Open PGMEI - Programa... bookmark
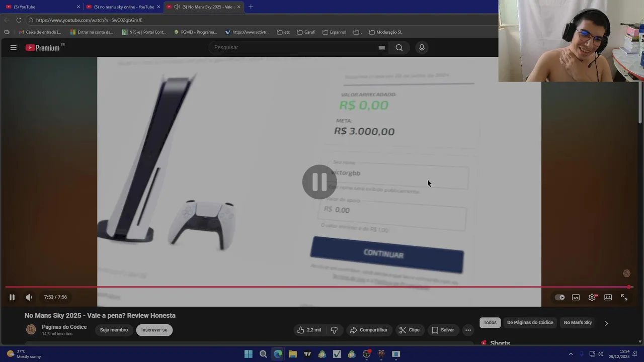Viewport: 644px width, 362px height. click(x=195, y=32)
